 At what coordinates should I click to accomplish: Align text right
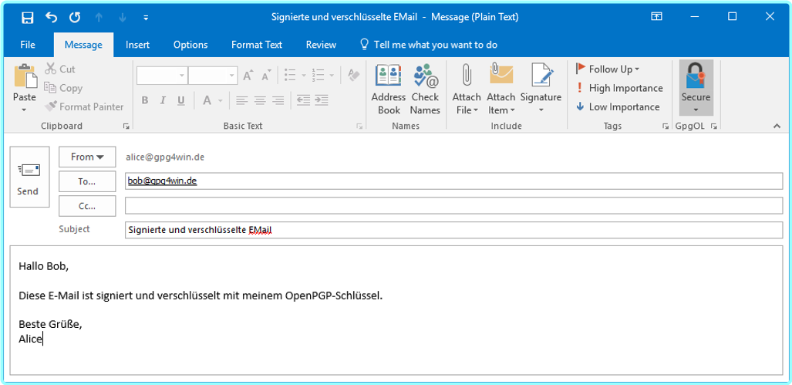click(x=278, y=100)
